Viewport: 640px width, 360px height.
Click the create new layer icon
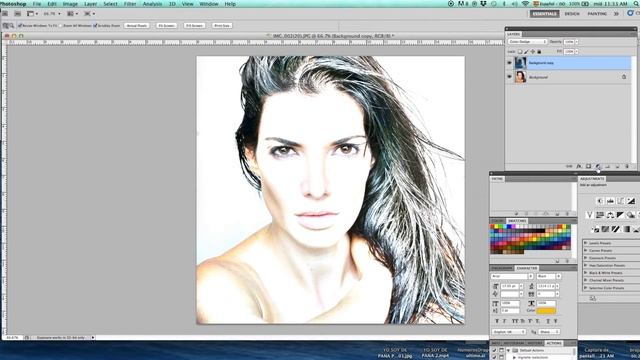coord(618,166)
